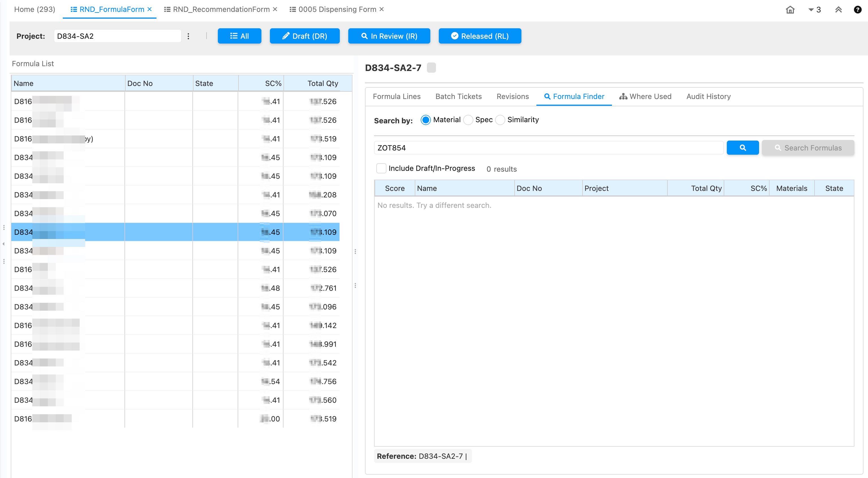
Task: Open the help question mark icon
Action: pyautogui.click(x=857, y=9)
